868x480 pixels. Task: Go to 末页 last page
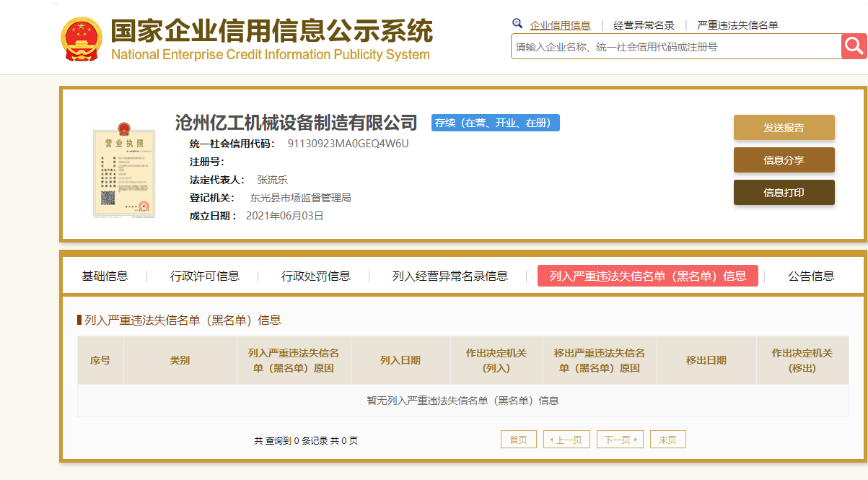click(x=668, y=440)
